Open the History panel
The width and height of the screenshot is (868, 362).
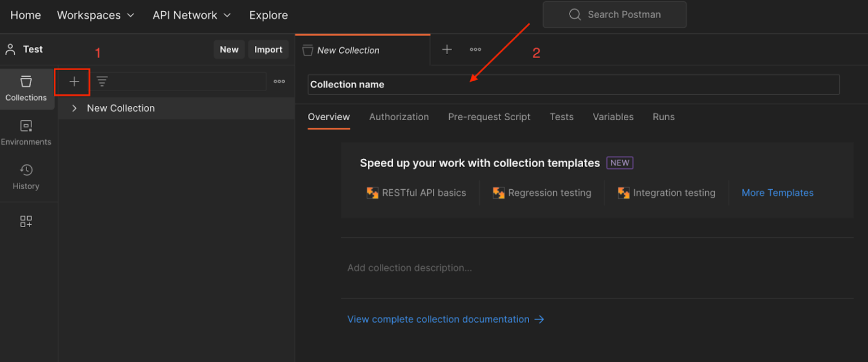26,176
